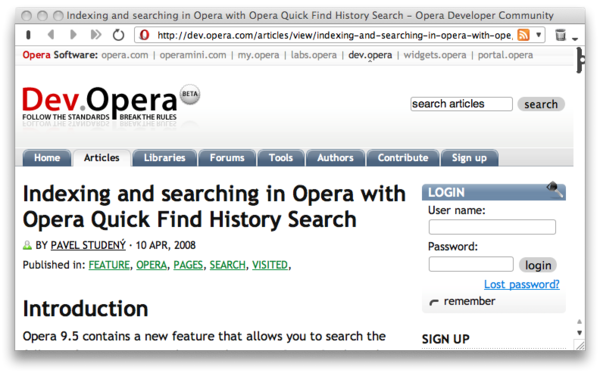Visit operamini.com in top bar
Image resolution: width=600 pixels, height=373 pixels.
193,55
